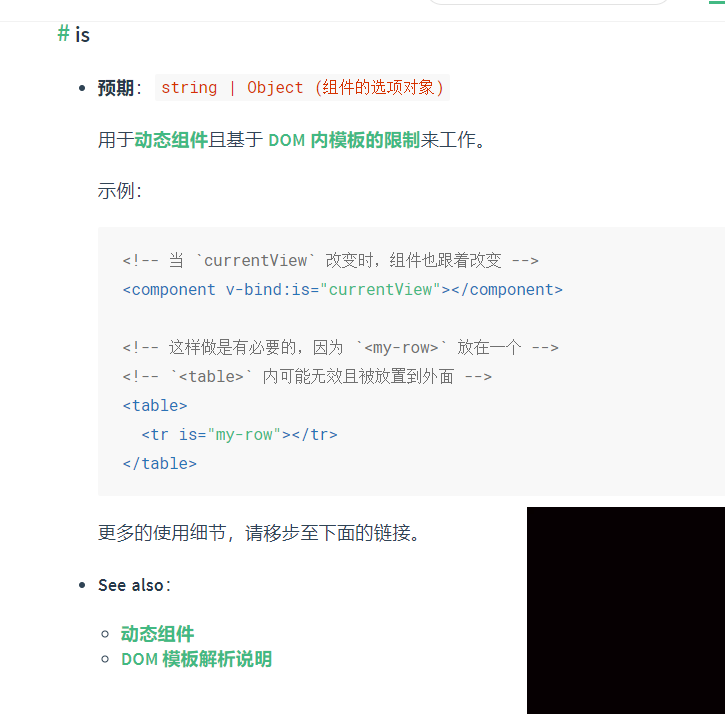Click the comment line about `<table>` 内可能无效
The width and height of the screenshot is (725, 714).
tap(307, 376)
